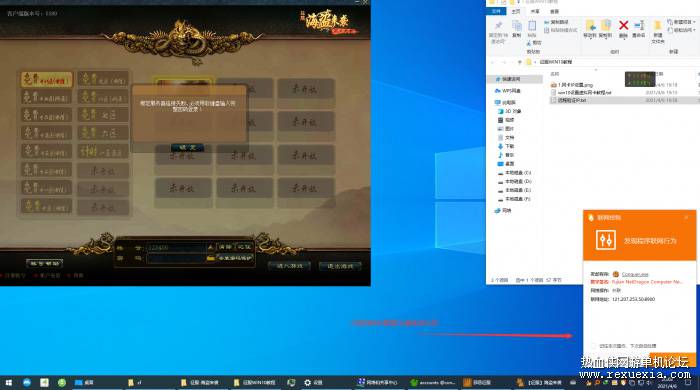The image size is (700, 390).
Task: Open the Windows Start button
Action: (8, 382)
